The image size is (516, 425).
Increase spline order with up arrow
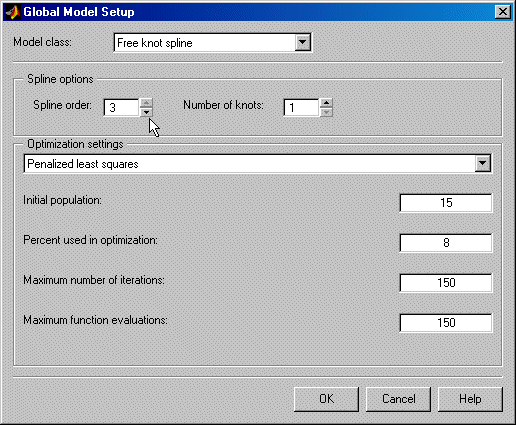(x=146, y=103)
